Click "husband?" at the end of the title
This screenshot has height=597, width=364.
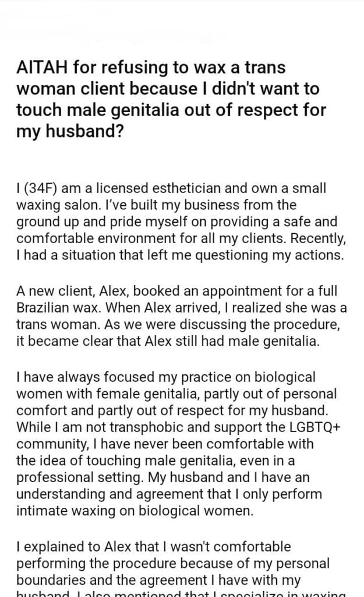click(70, 132)
